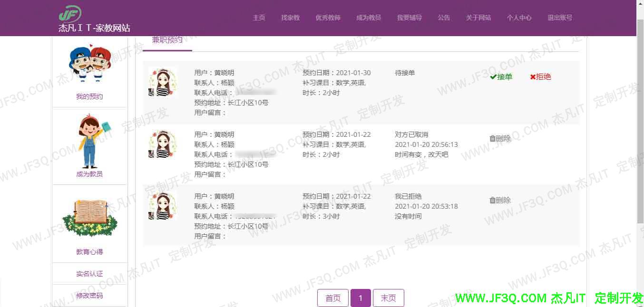Open the 教育心得 book icon

[89, 218]
